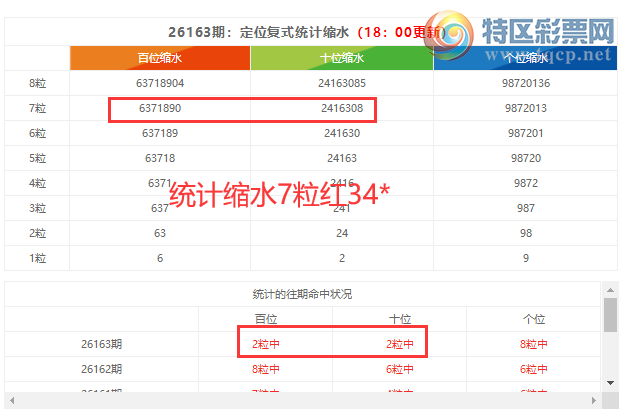Click the 2粒 row label
The image size is (624, 415).
tap(37, 233)
